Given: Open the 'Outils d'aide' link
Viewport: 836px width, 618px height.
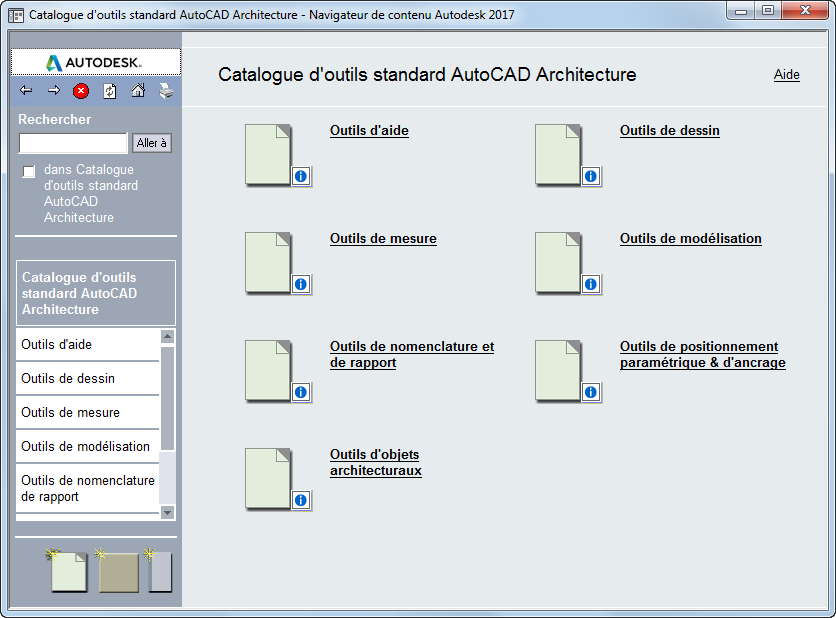Looking at the screenshot, I should [369, 131].
